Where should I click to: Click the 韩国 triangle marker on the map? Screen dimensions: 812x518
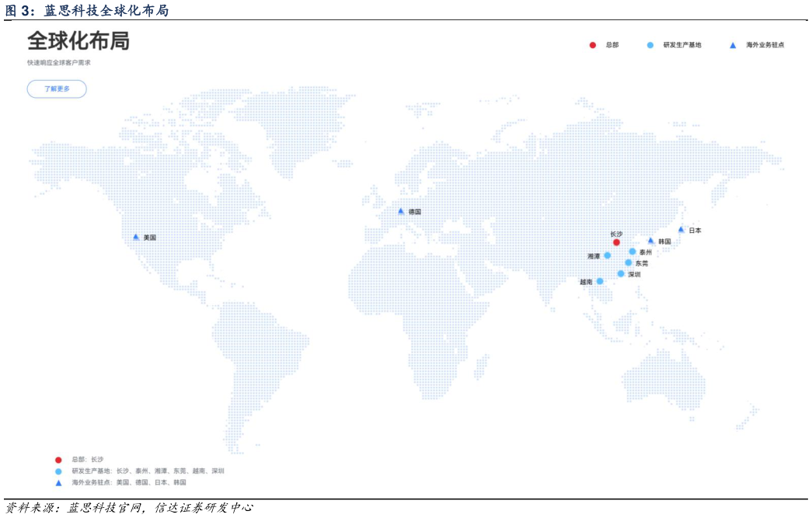(x=651, y=241)
